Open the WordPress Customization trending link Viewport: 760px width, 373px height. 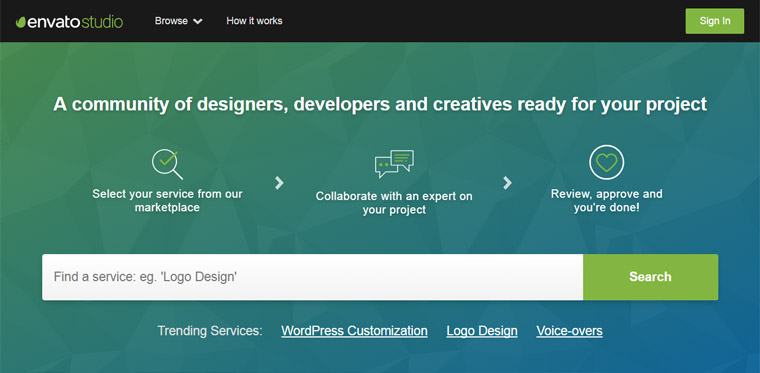pyautogui.click(x=354, y=331)
